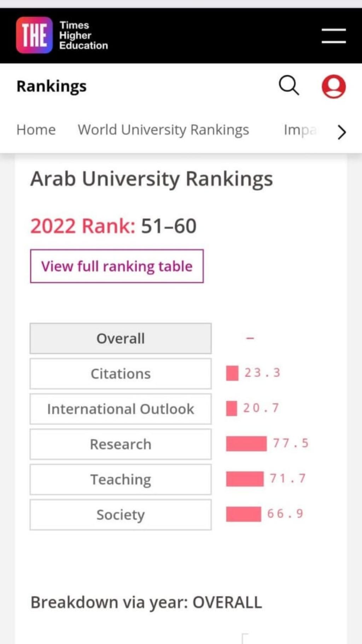Click the Teaching score bar 71.7
This screenshot has height=644, width=362.
click(245, 479)
